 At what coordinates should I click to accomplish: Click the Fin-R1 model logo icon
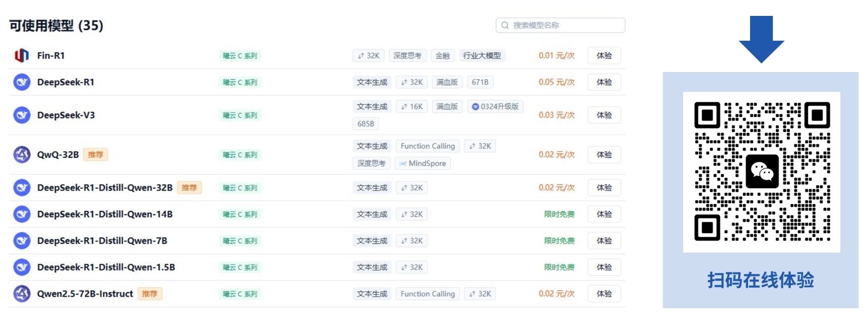[x=21, y=56]
